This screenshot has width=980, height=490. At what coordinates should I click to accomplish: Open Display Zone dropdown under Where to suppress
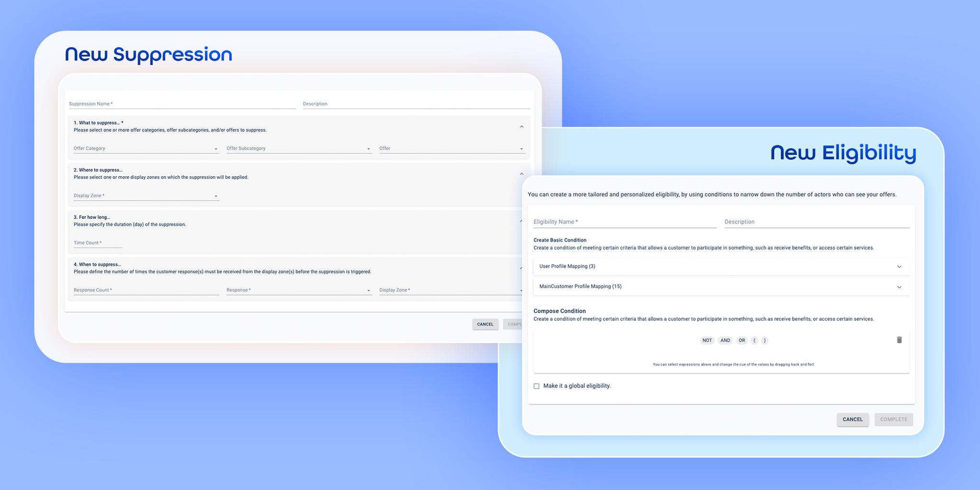[x=145, y=196]
